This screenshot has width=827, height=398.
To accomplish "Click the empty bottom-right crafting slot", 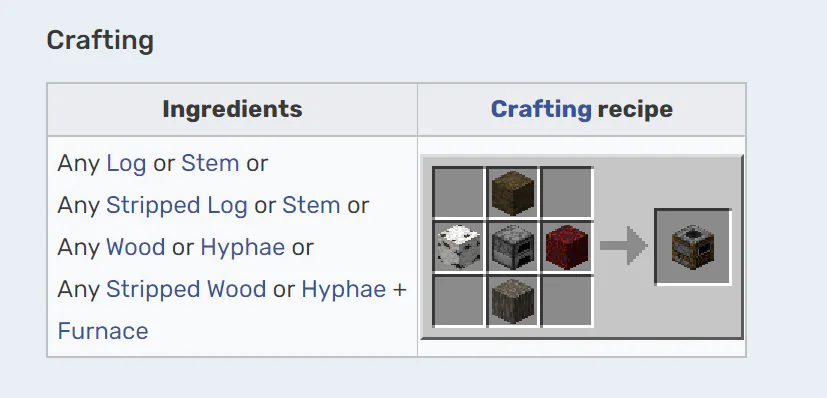I will click(566, 301).
